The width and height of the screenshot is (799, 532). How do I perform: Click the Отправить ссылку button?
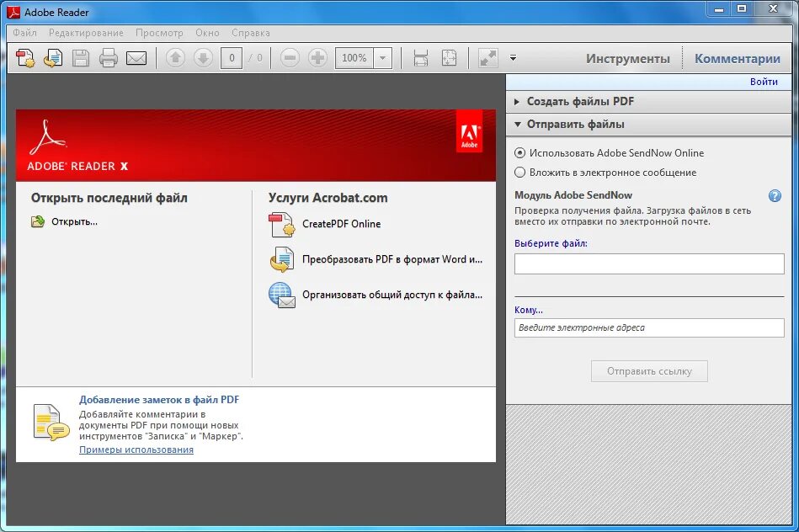click(x=649, y=371)
